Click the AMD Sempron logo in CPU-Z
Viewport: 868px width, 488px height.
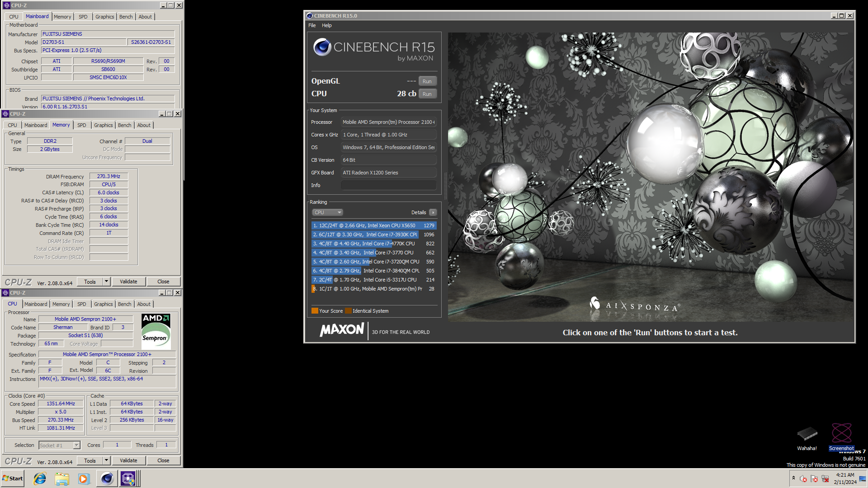click(x=156, y=332)
